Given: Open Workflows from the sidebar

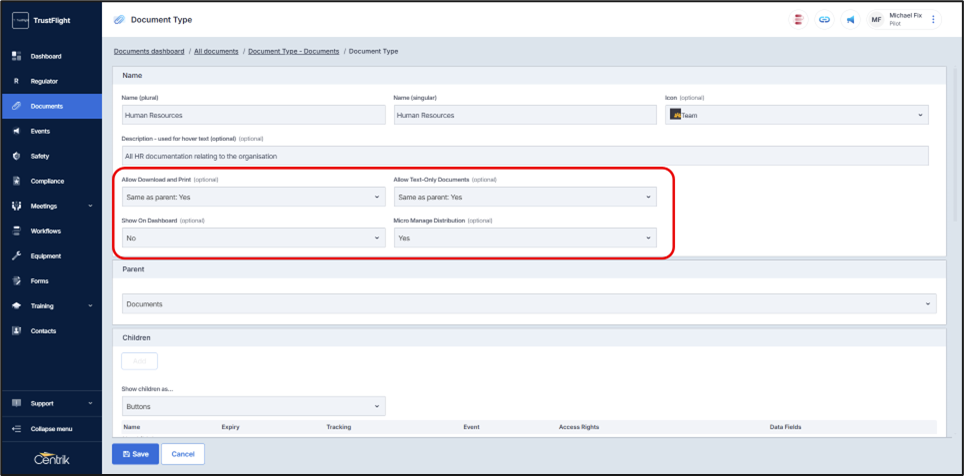Looking at the screenshot, I should [x=46, y=231].
